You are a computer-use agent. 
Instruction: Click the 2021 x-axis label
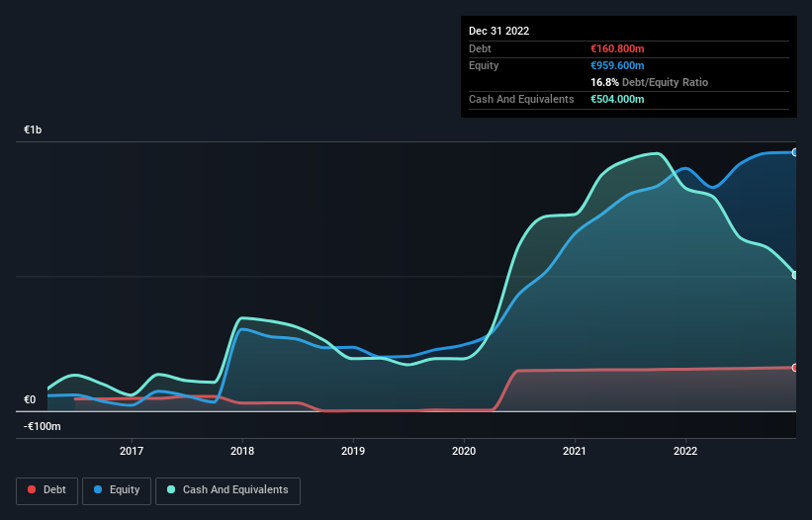pyautogui.click(x=575, y=451)
